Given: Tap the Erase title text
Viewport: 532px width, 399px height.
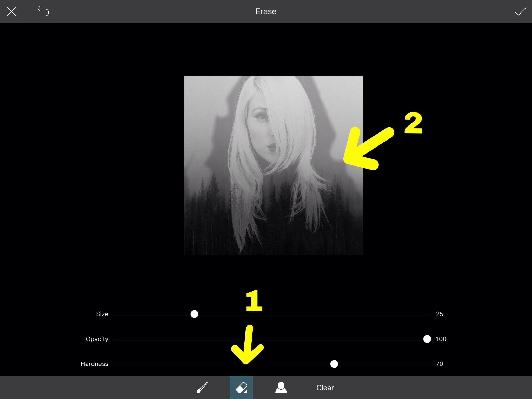Looking at the screenshot, I should pyautogui.click(x=266, y=11).
